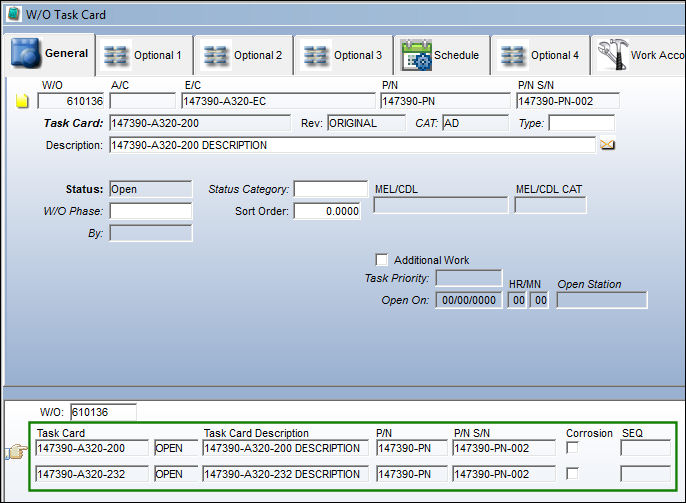Click the yellow note icon beside W/O field
Image resolution: width=686 pixels, height=503 pixels.
pyautogui.click(x=22, y=101)
